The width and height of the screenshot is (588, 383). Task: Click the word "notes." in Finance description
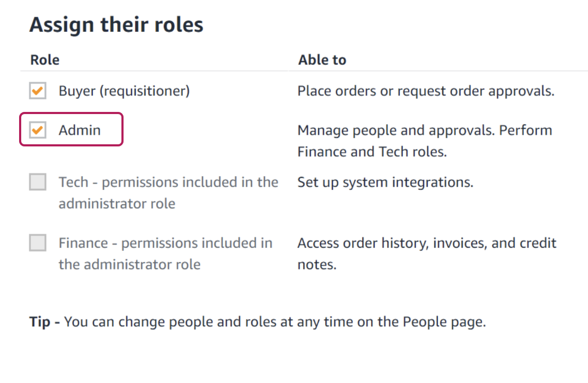(x=317, y=265)
